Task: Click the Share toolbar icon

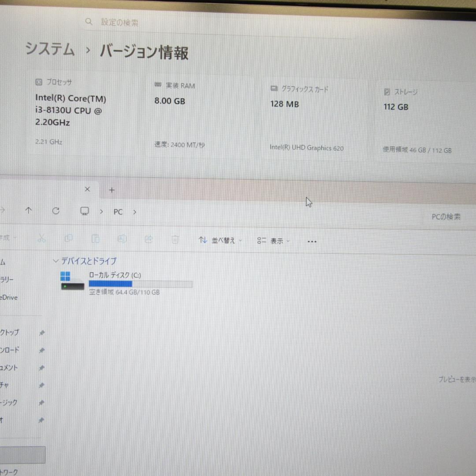Action: click(149, 239)
